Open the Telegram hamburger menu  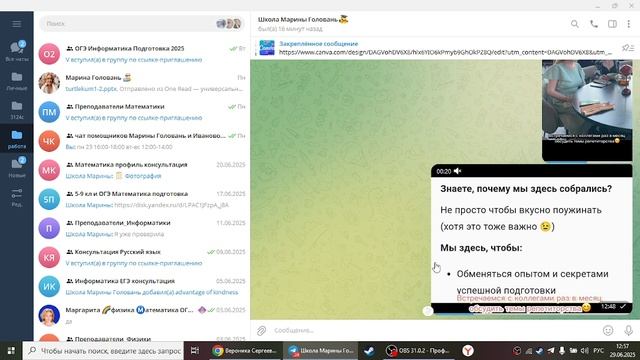coord(16,24)
